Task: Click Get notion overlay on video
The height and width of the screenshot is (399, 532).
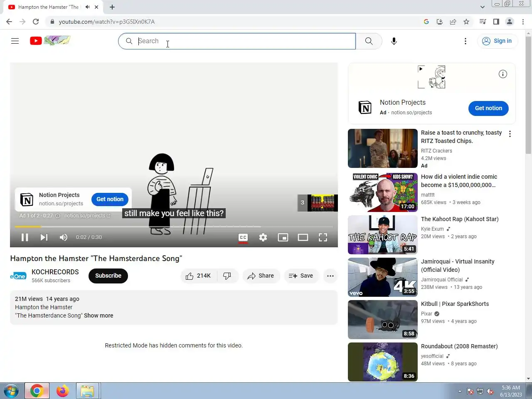Action: click(x=110, y=199)
